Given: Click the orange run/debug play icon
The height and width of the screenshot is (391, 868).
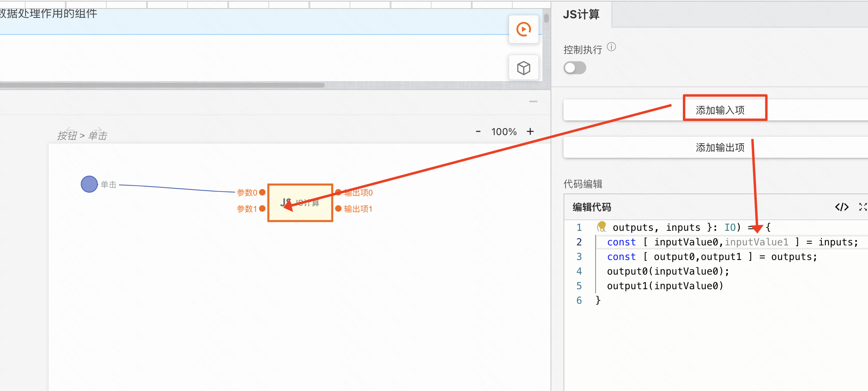Looking at the screenshot, I should pyautogui.click(x=523, y=29).
